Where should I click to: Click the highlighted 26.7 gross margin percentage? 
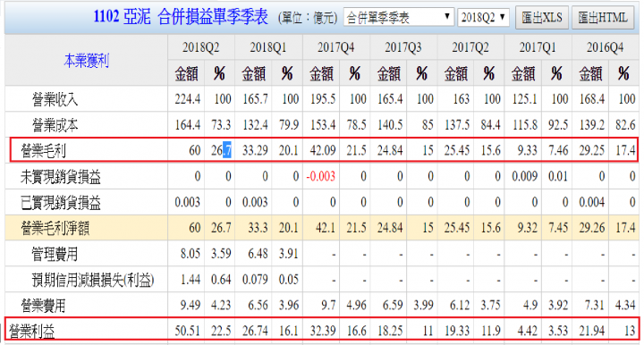pyautogui.click(x=221, y=150)
